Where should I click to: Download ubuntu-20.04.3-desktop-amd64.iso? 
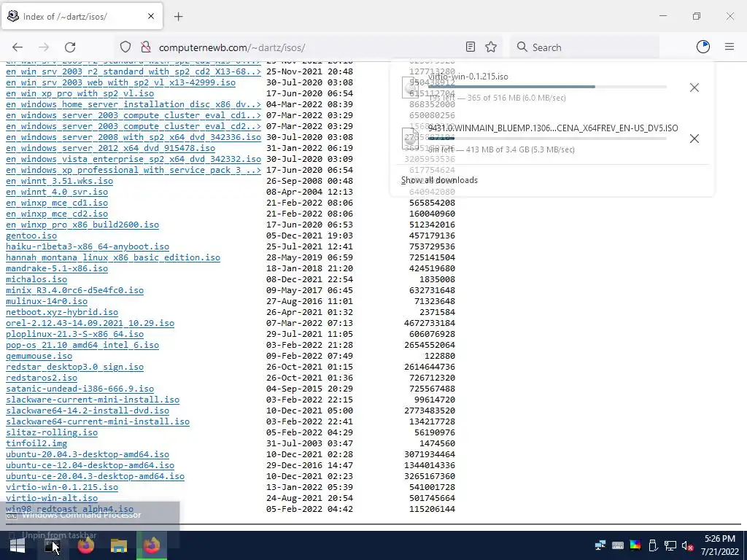tap(88, 455)
